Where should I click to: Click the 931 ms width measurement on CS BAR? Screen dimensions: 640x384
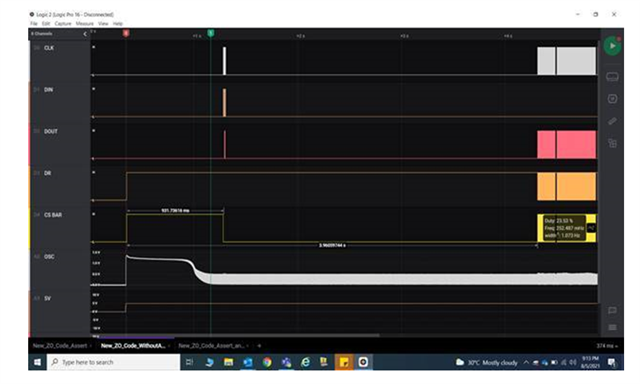pyautogui.click(x=175, y=211)
